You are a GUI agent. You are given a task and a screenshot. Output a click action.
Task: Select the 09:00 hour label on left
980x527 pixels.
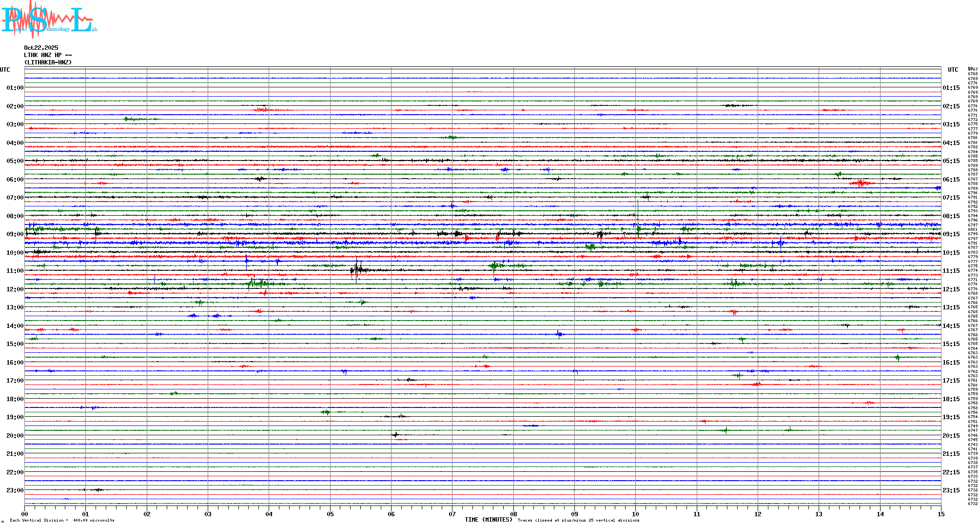click(15, 234)
